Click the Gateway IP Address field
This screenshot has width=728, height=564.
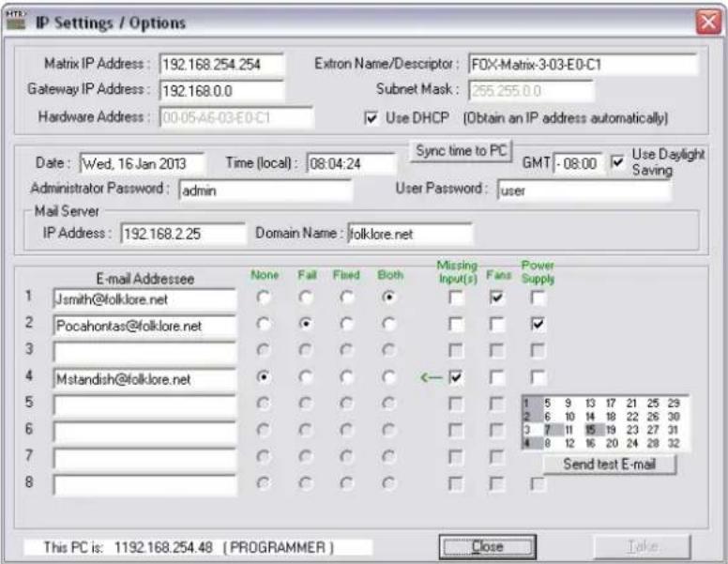click(x=221, y=90)
